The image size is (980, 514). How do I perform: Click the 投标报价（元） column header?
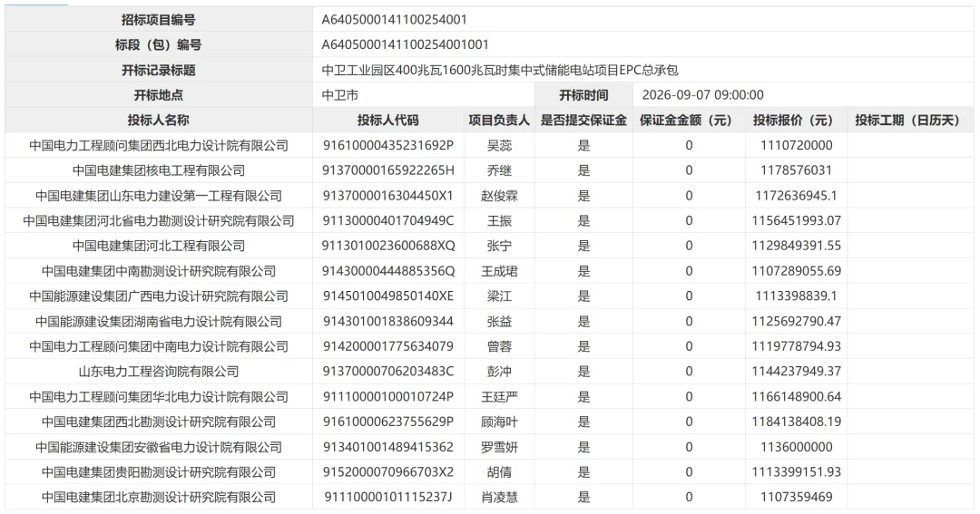[797, 120]
